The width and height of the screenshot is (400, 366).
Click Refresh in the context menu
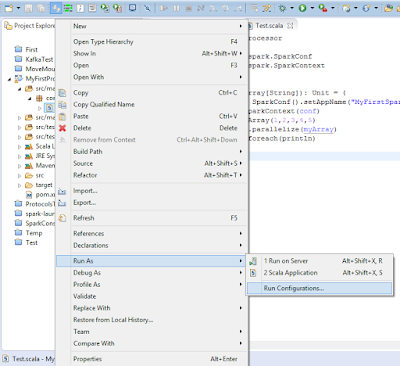[152, 218]
